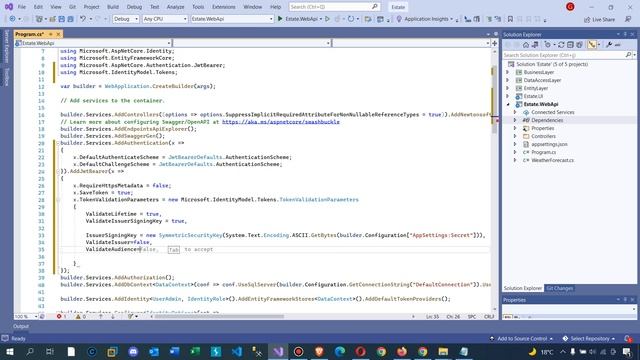Toggle Preview Selected Items highlighted icon

(x=592, y=45)
